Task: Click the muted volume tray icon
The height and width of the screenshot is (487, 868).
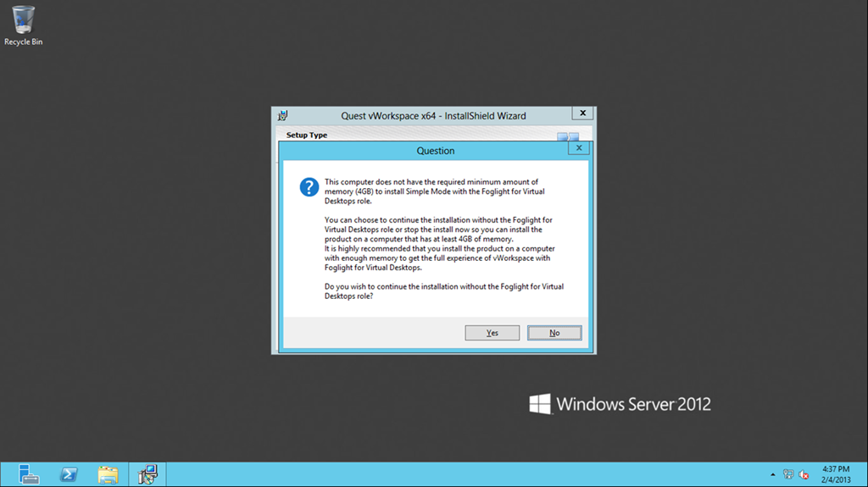Action: pos(804,474)
